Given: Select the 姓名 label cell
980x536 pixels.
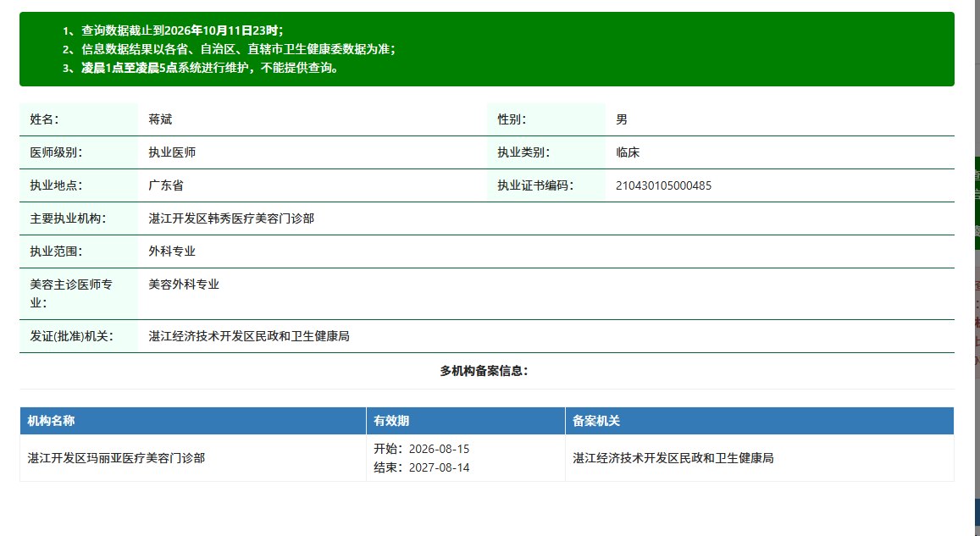Looking at the screenshot, I should point(79,119).
